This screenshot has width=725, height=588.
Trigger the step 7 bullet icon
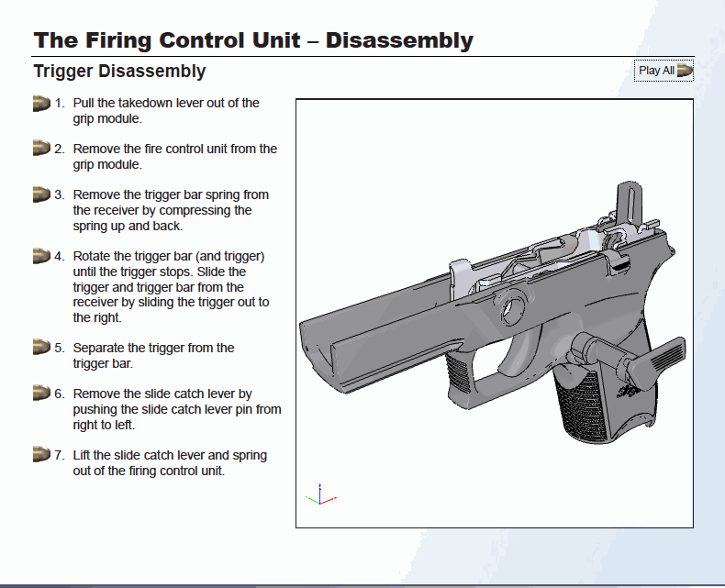tap(41, 455)
